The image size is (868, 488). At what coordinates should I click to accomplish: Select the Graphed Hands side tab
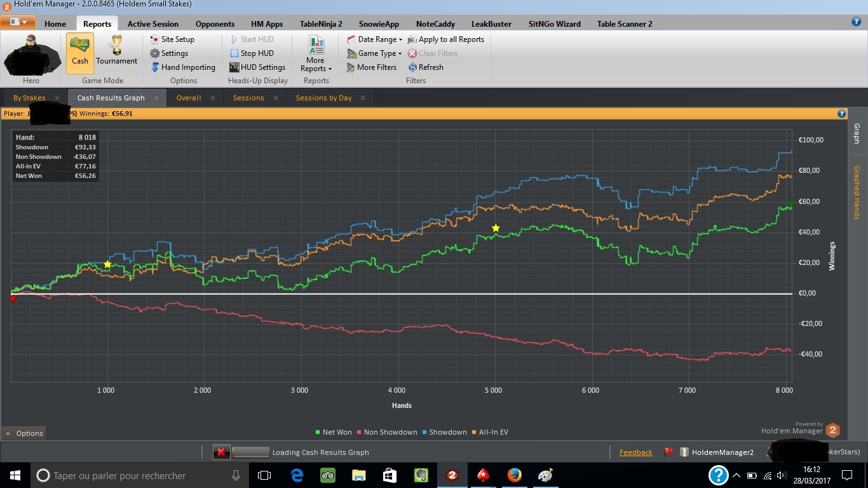tap(856, 193)
